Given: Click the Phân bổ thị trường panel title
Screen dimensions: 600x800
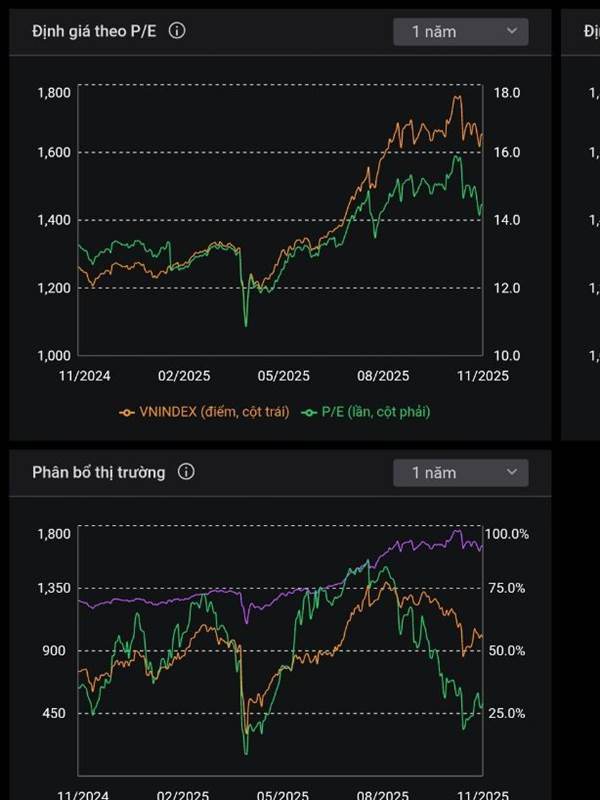Looking at the screenshot, I should [x=98, y=472].
